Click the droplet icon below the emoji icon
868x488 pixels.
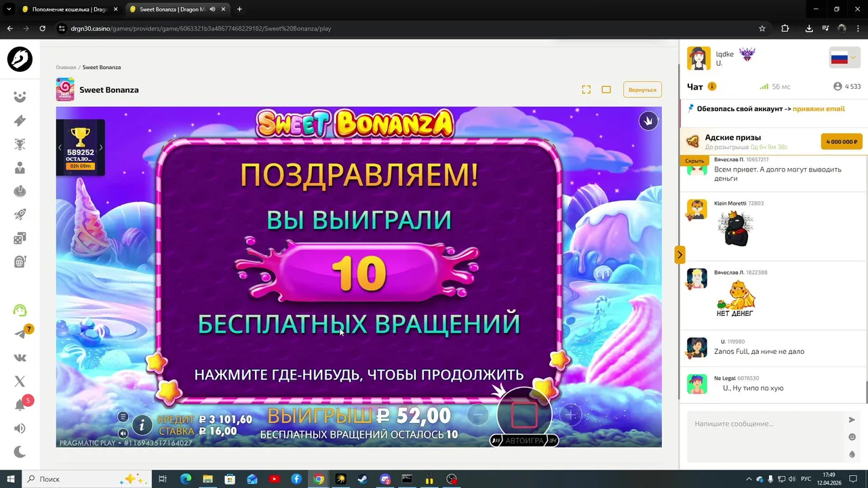click(x=852, y=454)
